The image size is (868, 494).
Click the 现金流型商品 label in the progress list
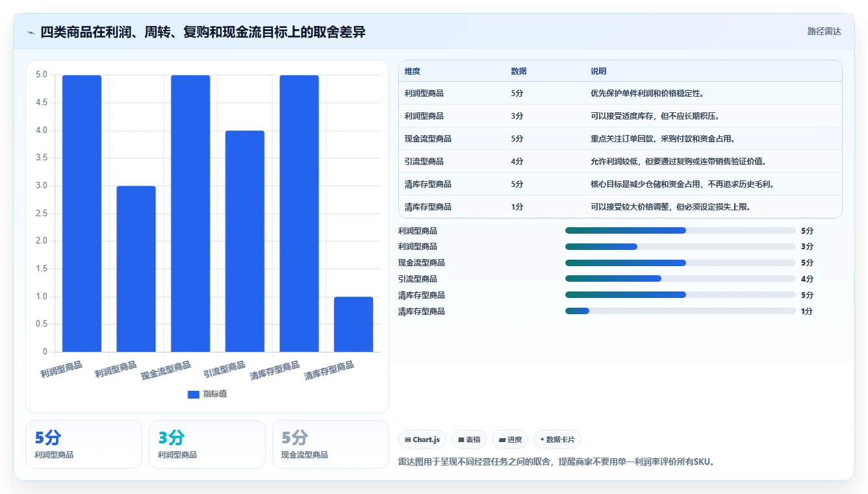(x=422, y=263)
